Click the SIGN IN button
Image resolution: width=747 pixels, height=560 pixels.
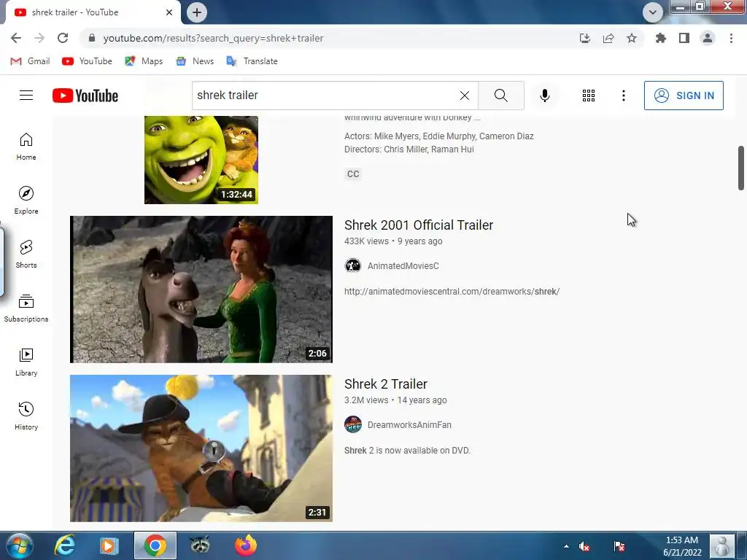pyautogui.click(x=684, y=96)
